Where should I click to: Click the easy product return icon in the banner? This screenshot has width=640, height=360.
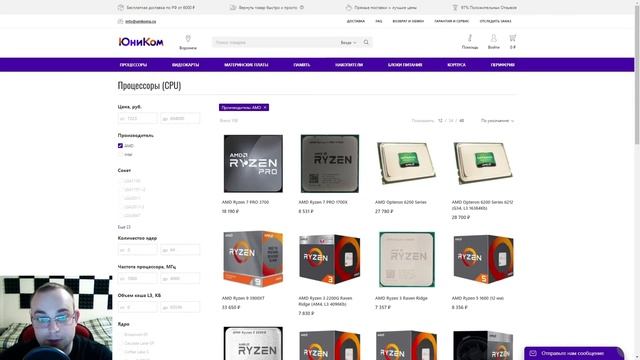233,7
